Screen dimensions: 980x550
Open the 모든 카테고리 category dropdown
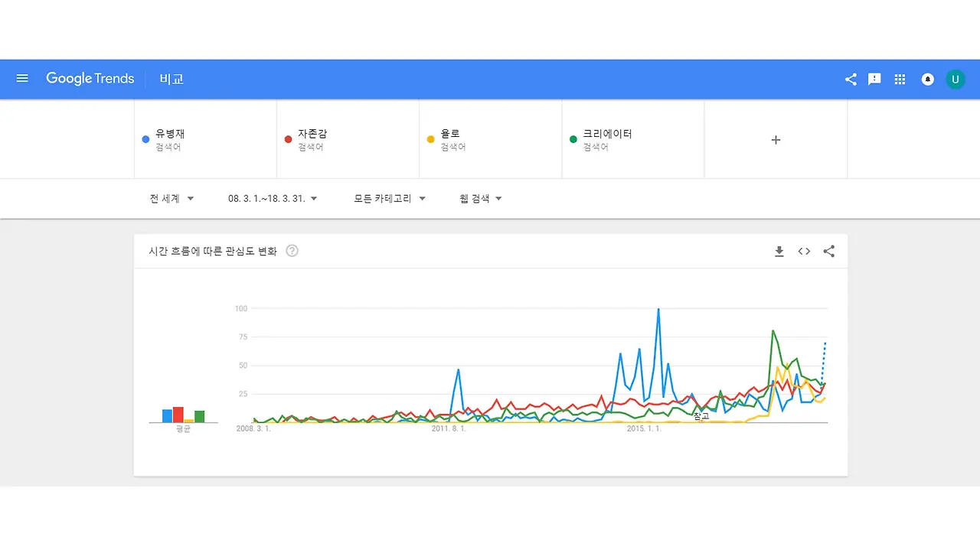pyautogui.click(x=387, y=197)
